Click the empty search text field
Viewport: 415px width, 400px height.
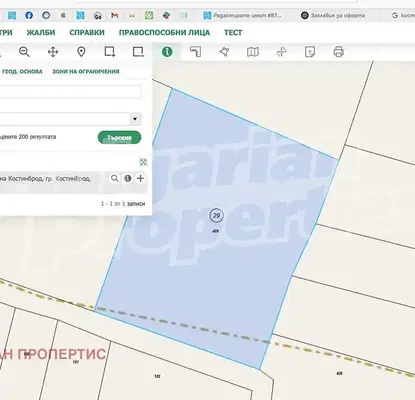(x=70, y=92)
